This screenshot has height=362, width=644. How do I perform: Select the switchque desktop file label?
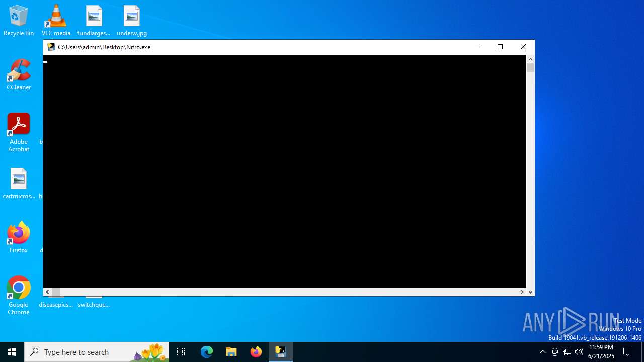coord(94,305)
